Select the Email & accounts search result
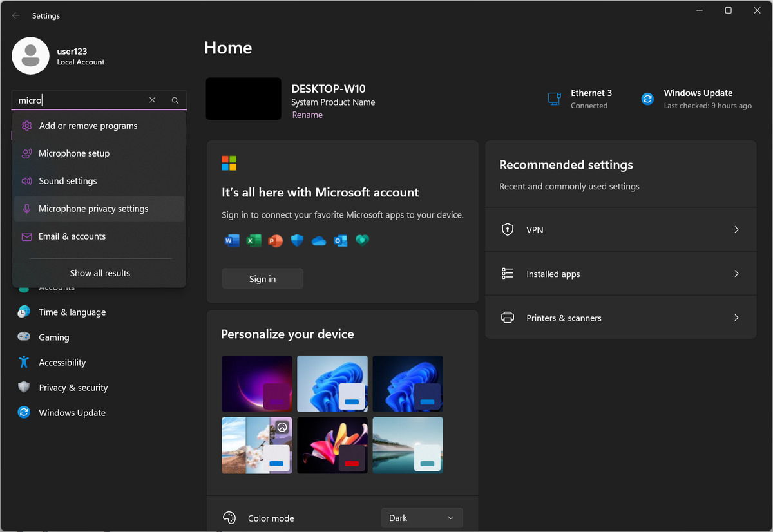Screen dimensions: 773x532 [x=99, y=236]
